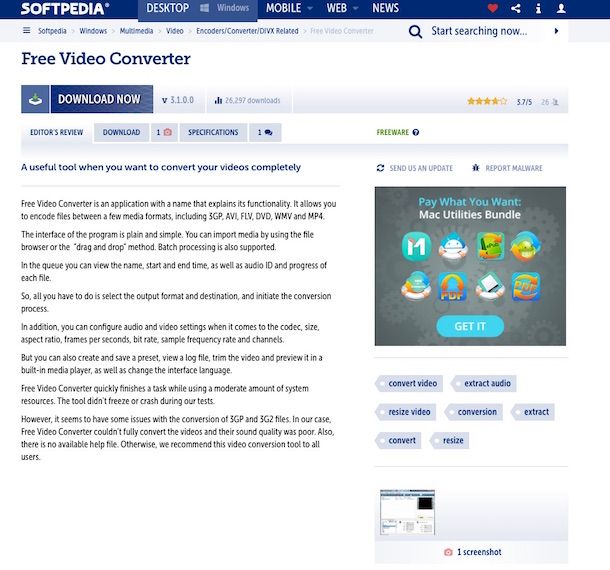Open the News menu item

pos(386,8)
